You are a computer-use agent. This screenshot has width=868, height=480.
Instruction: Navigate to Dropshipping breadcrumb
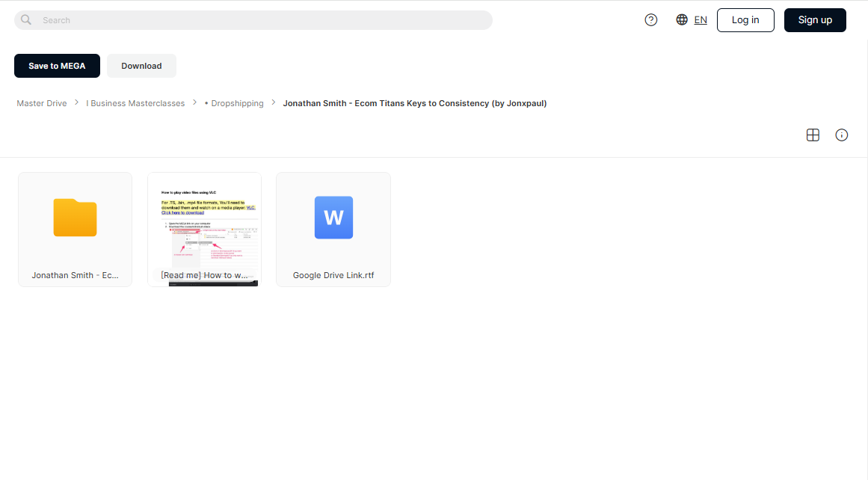pyautogui.click(x=234, y=103)
